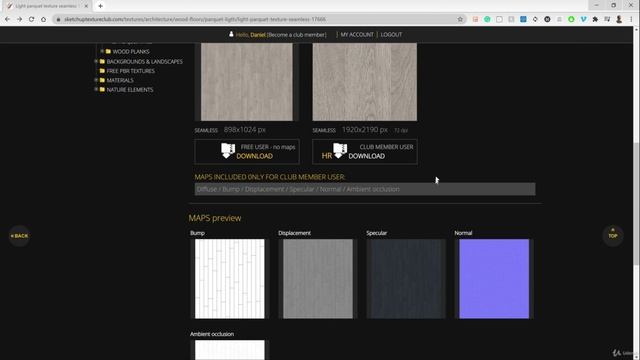The width and height of the screenshot is (640, 360).
Task: Click the free user download arrow icon
Action: pyautogui.click(x=228, y=151)
